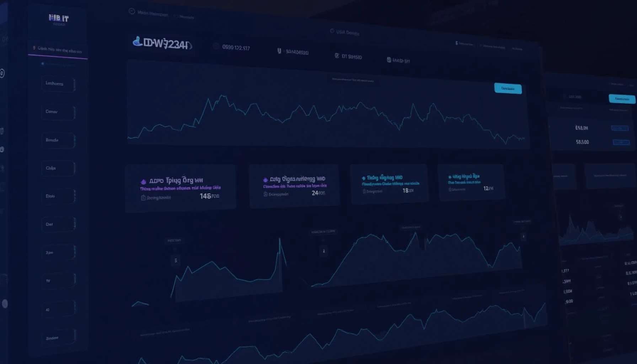This screenshot has height=364, width=637.
Task: Click the purple icon on the 24 card
Action: 265,180
